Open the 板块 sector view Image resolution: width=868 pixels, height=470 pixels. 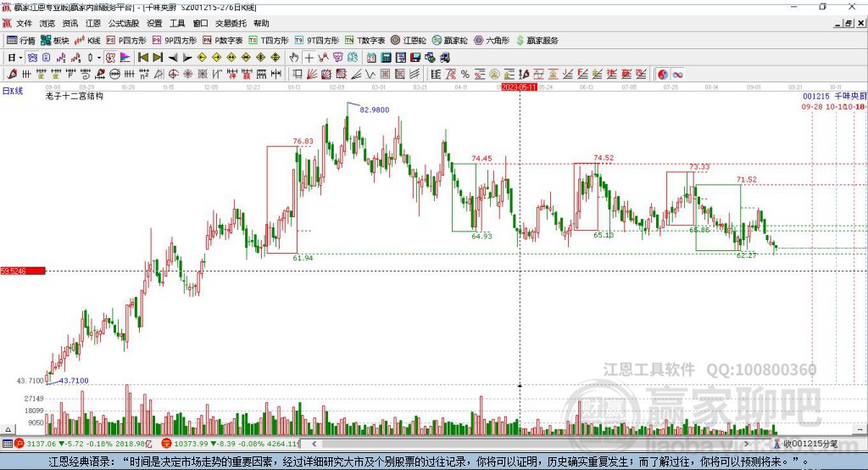click(x=55, y=41)
